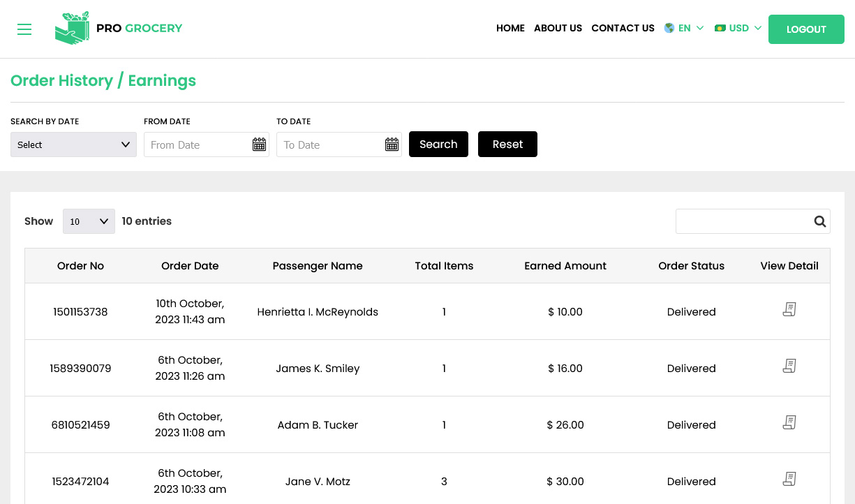The height and width of the screenshot is (504, 855).
Task: Click the $ 30.00 earned amount
Action: tap(565, 482)
